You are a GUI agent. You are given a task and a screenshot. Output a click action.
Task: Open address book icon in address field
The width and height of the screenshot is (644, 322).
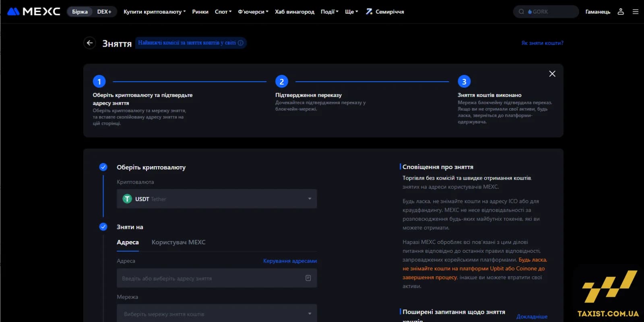click(308, 278)
